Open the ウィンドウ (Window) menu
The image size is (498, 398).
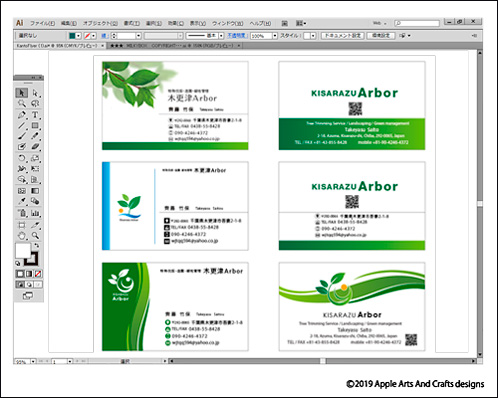click(228, 23)
